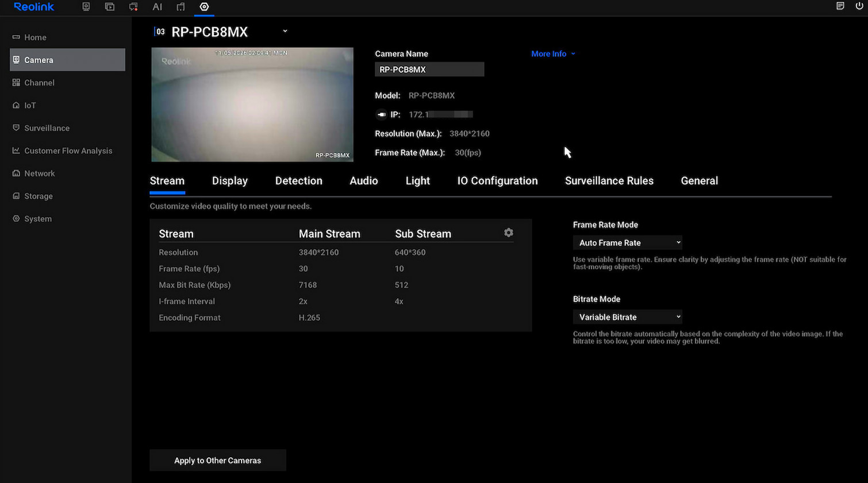Viewport: 868px width, 483px height.
Task: Open IoT in the sidebar
Action: click(x=67, y=105)
